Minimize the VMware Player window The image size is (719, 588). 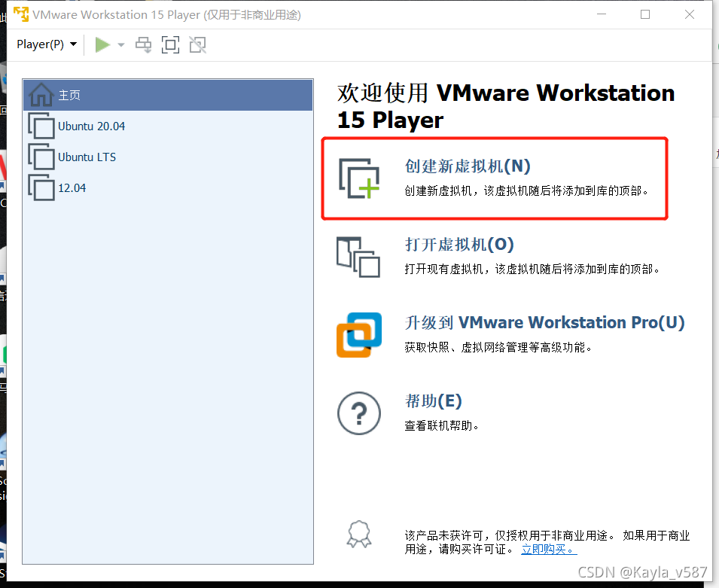coord(602,14)
